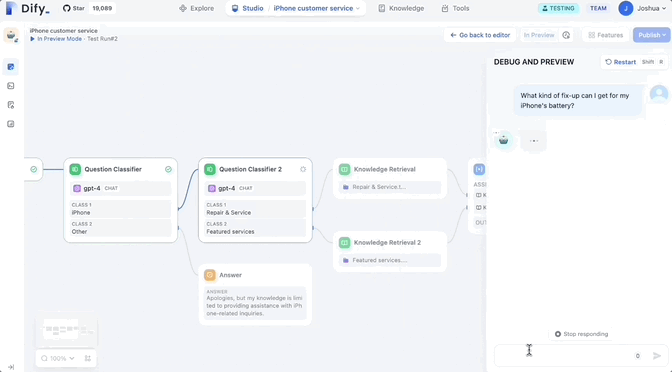The width and height of the screenshot is (672, 372).
Task: Expand the sidebar with the bottom-left arrow icon
Action: [x=11, y=367]
